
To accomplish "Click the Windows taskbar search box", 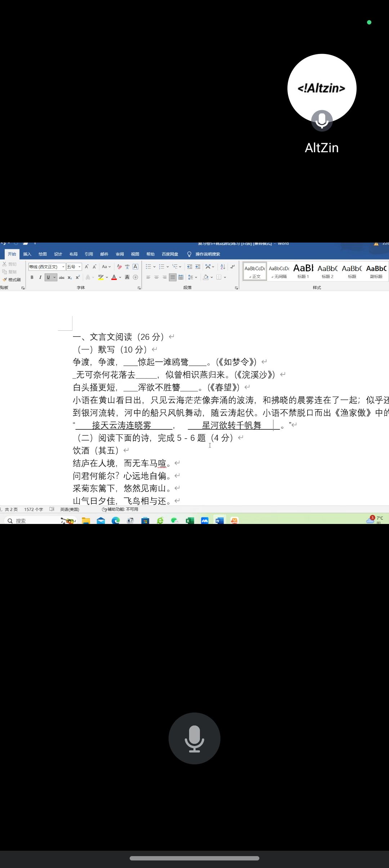I will coord(32,521).
